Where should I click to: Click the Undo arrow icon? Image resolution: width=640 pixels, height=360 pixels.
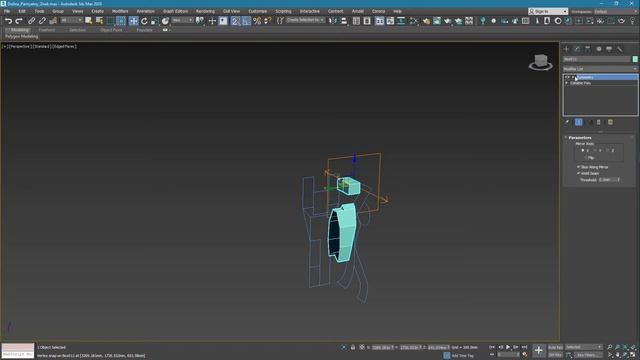click(x=8, y=21)
